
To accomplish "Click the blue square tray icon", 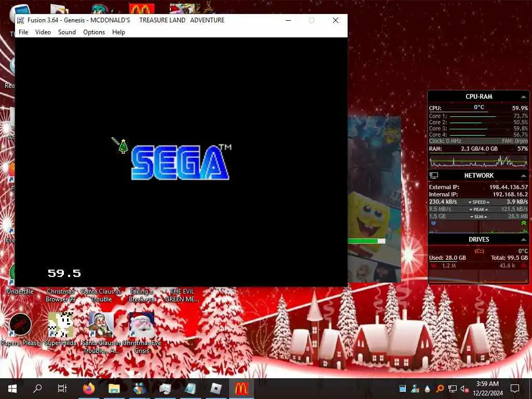I will click(403, 389).
